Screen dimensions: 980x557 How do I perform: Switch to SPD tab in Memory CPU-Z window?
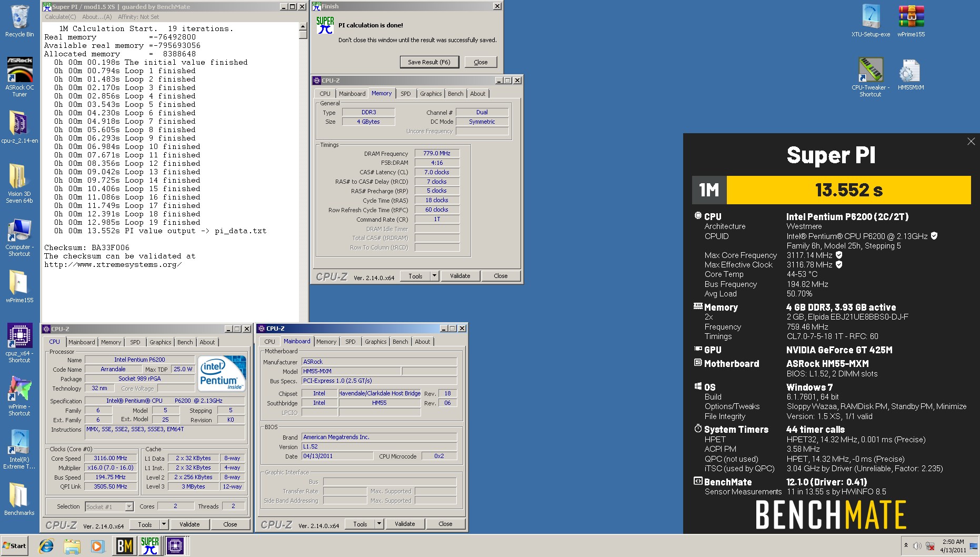(405, 94)
